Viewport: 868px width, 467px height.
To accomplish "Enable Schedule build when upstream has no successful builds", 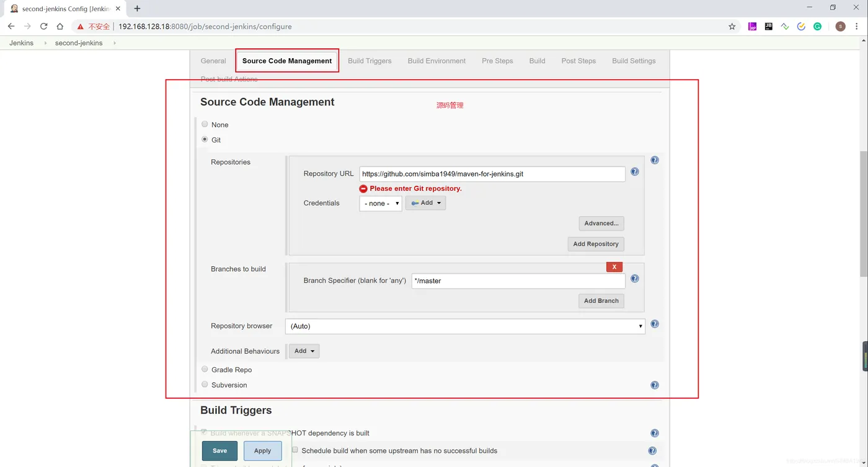I will (x=295, y=450).
